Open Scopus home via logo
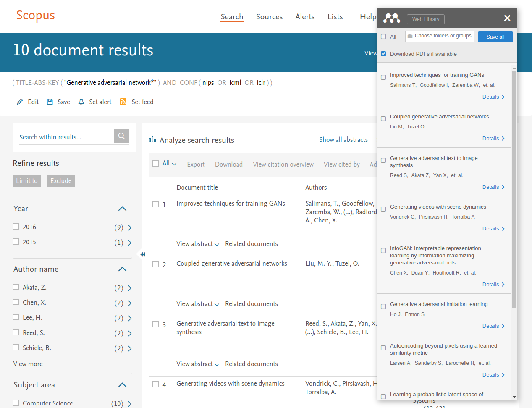 [36, 16]
